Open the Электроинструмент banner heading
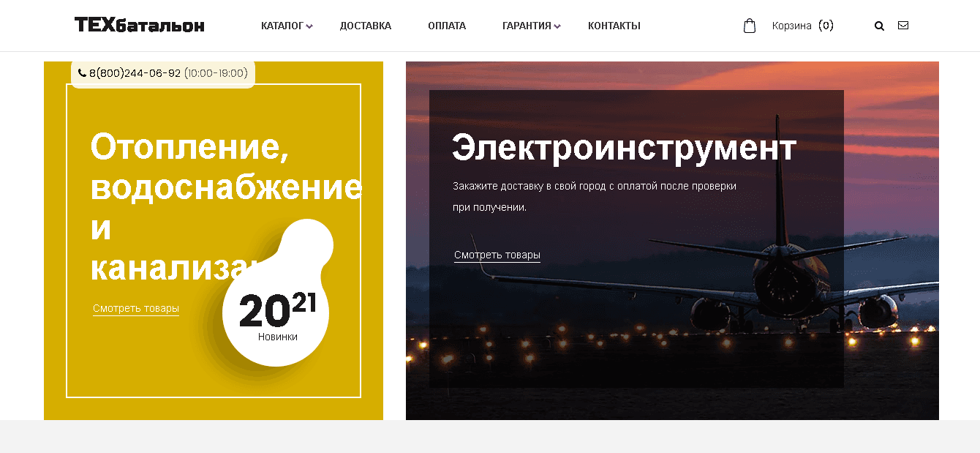The height and width of the screenshot is (453, 980). [625, 149]
